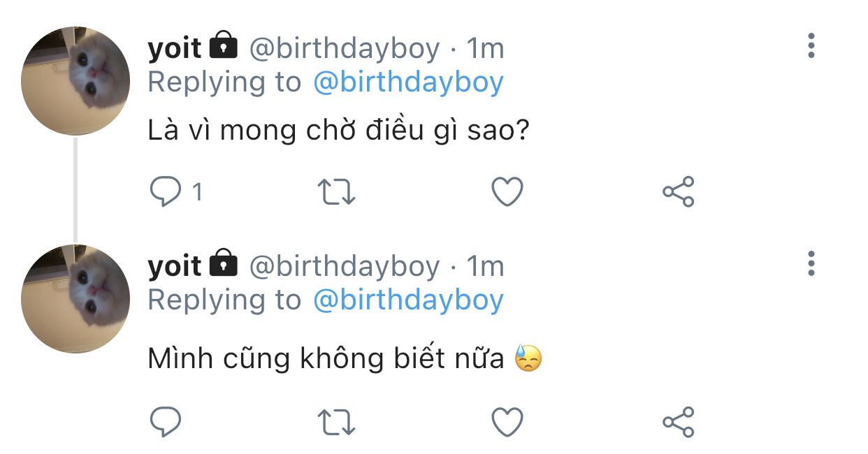The image size is (868, 454).
Task: Retweet the 'Mình cũng không biết nữa' tweet
Action: 337,422
